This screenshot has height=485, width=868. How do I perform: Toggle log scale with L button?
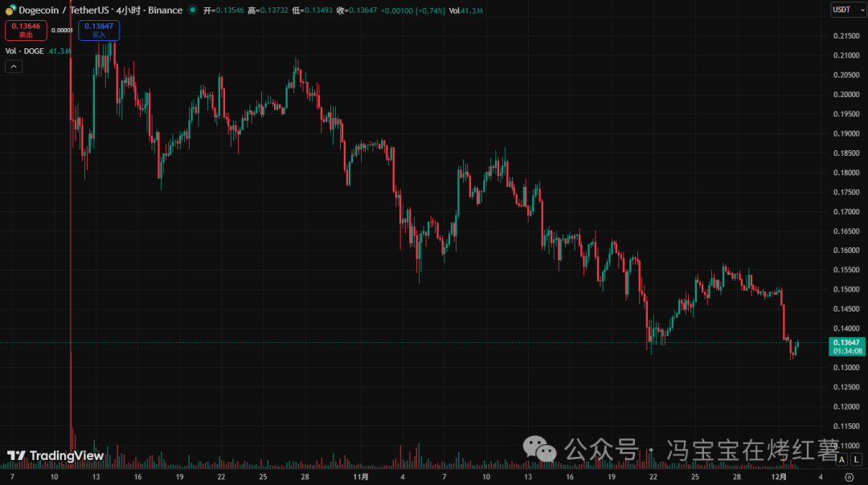[x=857, y=459]
